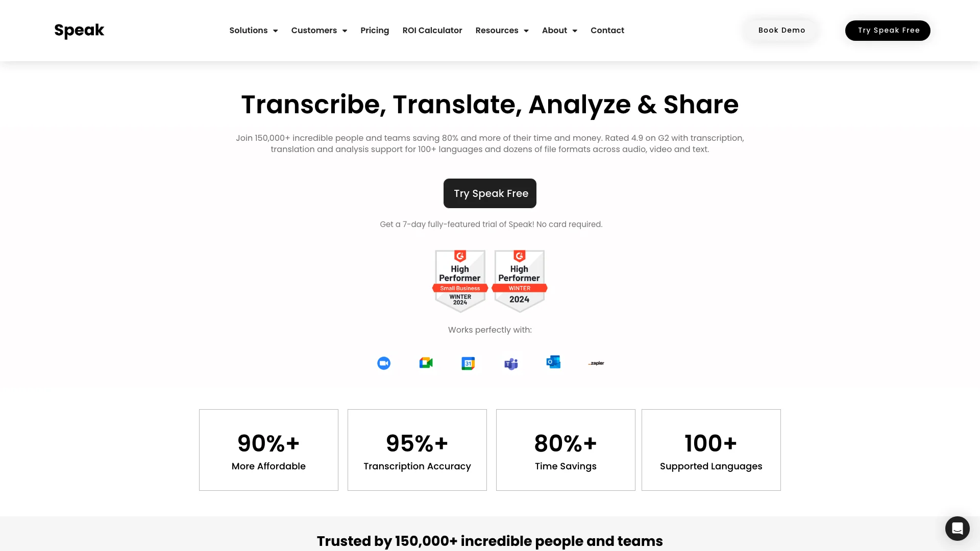Expand the About dropdown menu
Viewport: 980px width, 551px height.
point(559,30)
